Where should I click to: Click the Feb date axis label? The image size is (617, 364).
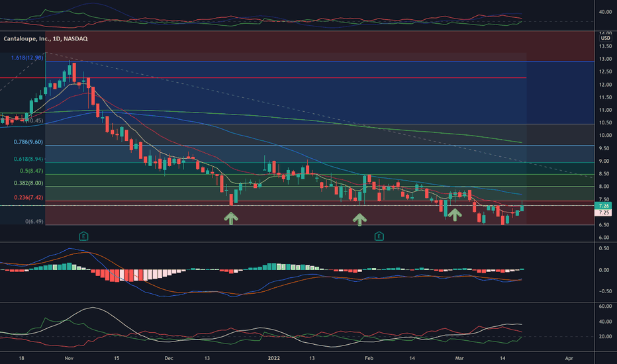pyautogui.click(x=369, y=358)
